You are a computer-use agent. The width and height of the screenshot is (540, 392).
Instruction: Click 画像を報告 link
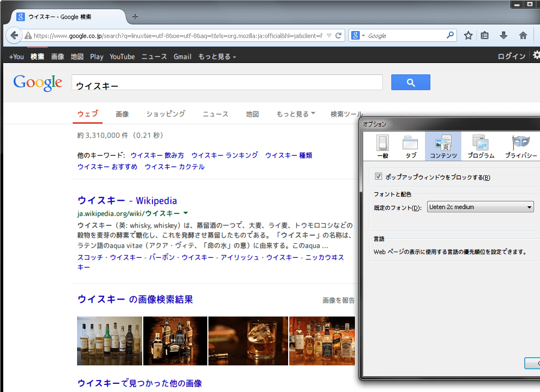339,300
